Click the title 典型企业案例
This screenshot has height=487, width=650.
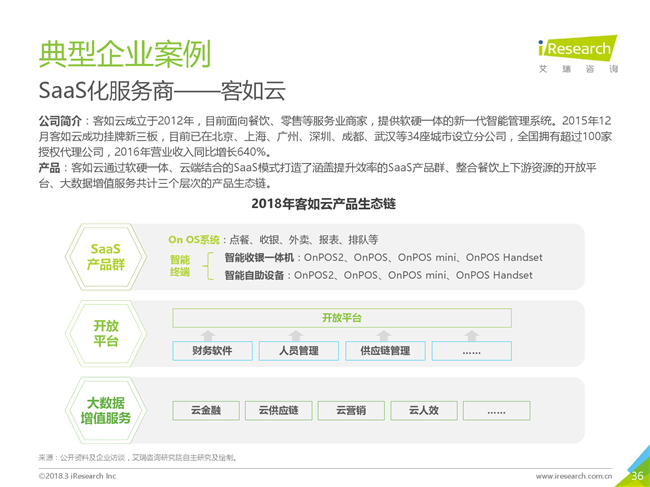coord(125,54)
